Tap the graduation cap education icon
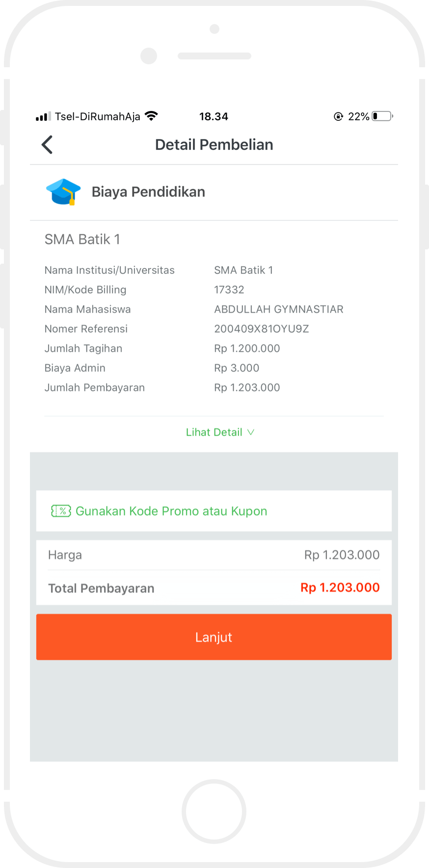 tap(63, 192)
